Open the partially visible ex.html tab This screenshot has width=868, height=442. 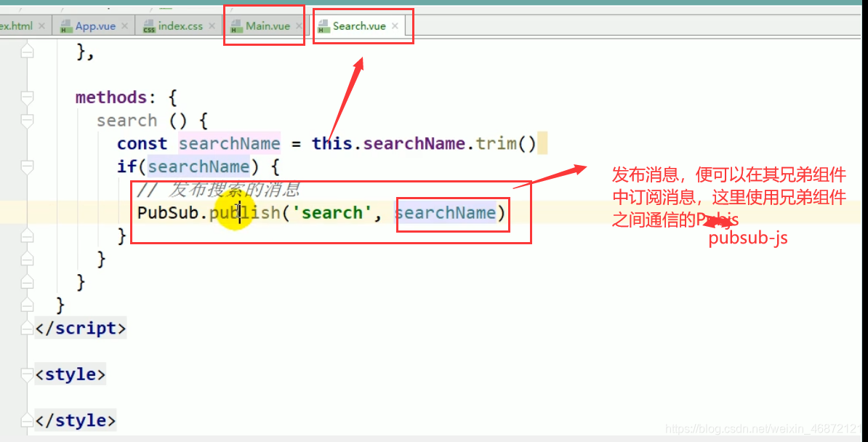[x=17, y=26]
